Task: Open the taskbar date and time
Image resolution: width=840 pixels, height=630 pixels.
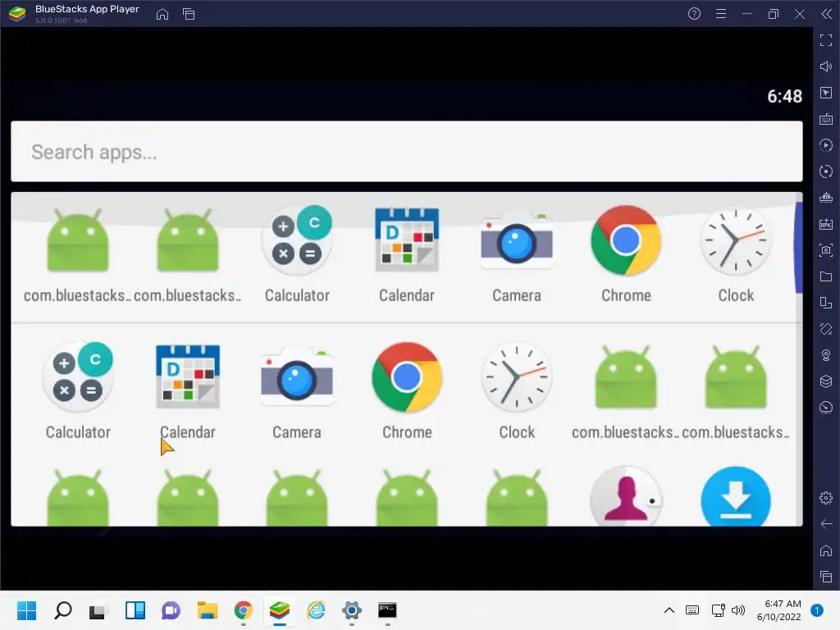Action: tap(778, 610)
